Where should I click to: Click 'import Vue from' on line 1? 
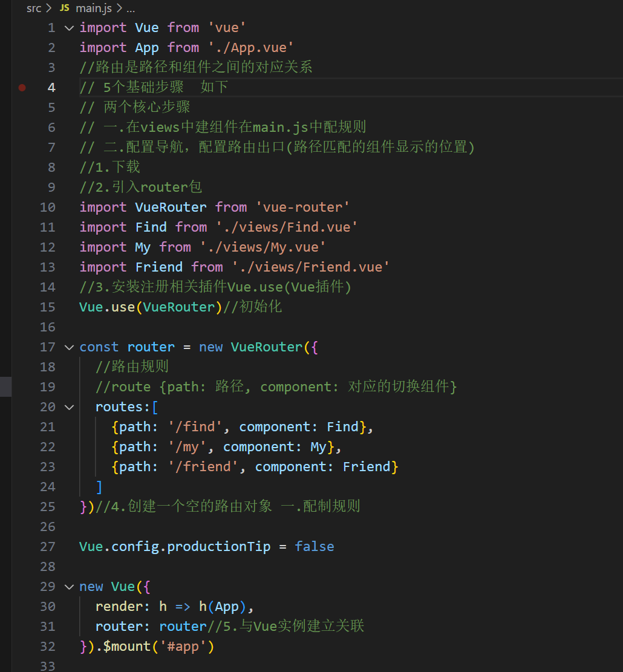[139, 28]
